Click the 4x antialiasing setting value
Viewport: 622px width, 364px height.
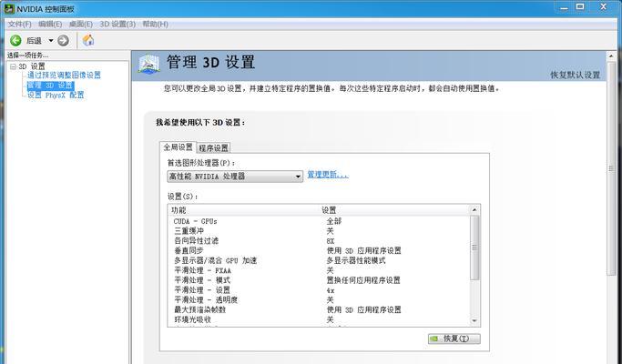331,290
